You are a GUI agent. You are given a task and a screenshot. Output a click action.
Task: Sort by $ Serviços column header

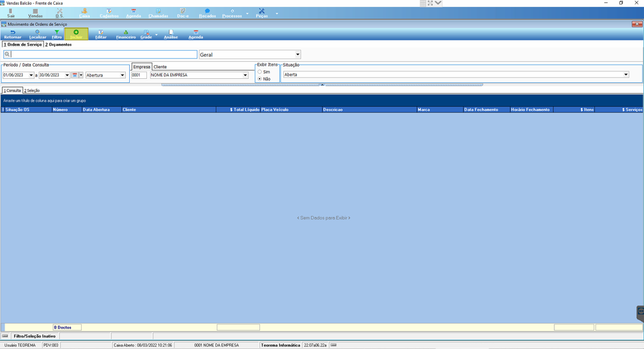click(619, 110)
